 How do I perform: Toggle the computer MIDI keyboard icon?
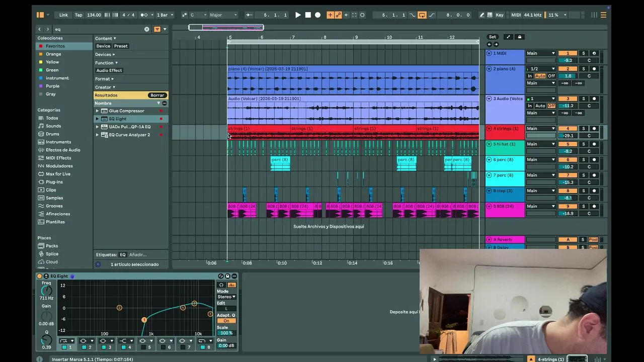[x=490, y=15]
